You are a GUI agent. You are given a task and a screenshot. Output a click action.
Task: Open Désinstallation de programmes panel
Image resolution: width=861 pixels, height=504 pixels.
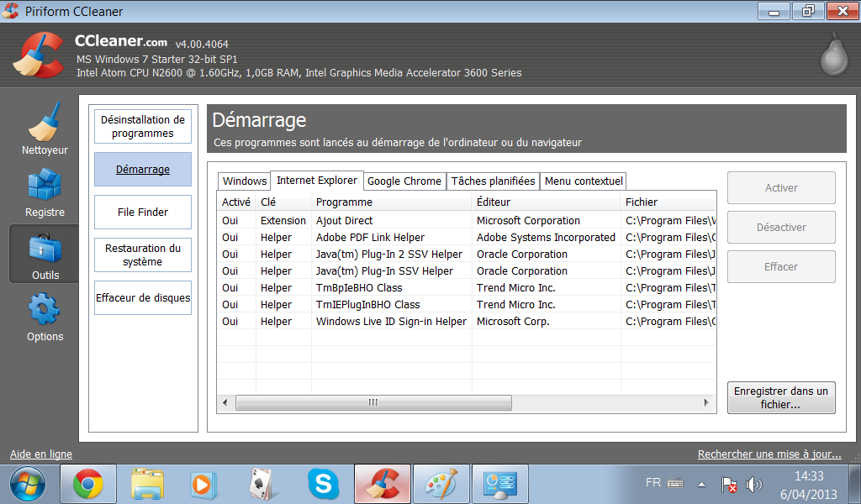tap(143, 127)
